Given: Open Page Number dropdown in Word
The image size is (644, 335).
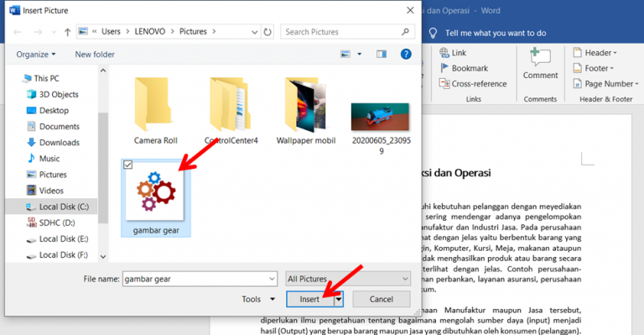Looking at the screenshot, I should point(606,84).
